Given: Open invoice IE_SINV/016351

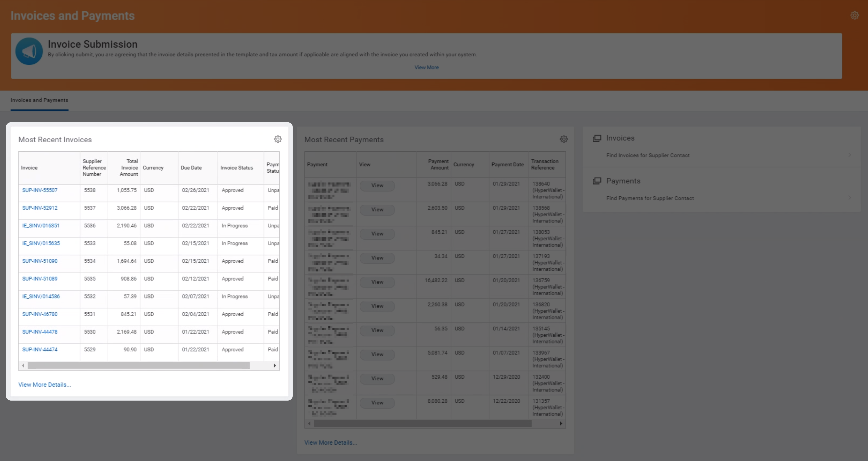Looking at the screenshot, I should point(41,226).
